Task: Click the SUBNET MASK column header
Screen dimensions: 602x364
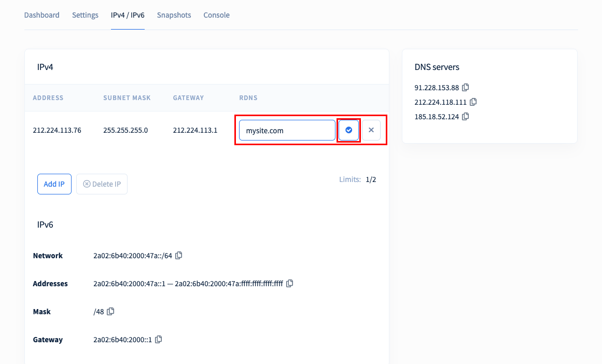Action: pos(127,98)
